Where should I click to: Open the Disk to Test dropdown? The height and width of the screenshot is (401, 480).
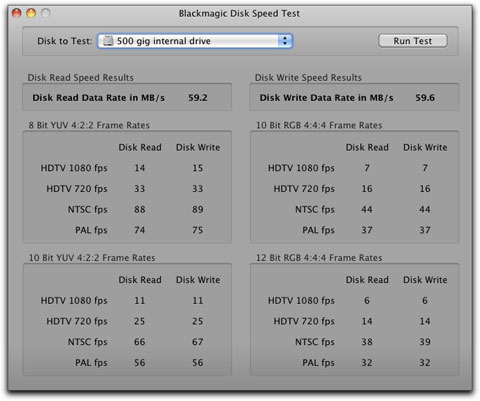coord(195,41)
